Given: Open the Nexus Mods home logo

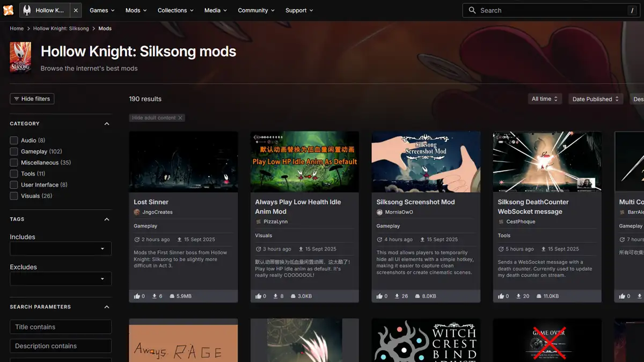Looking at the screenshot, I should [x=8, y=10].
